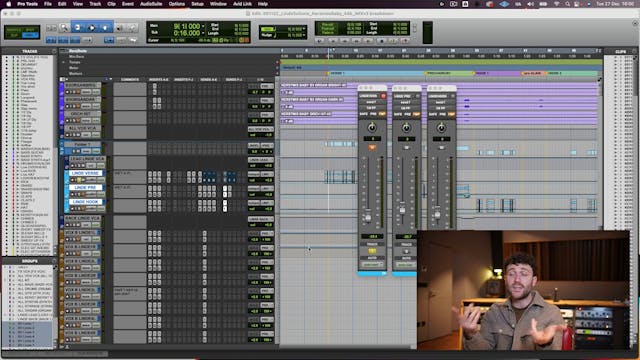Screen dimensions: 640x360
Task: Select the Trim tool
Action: point(78,28)
